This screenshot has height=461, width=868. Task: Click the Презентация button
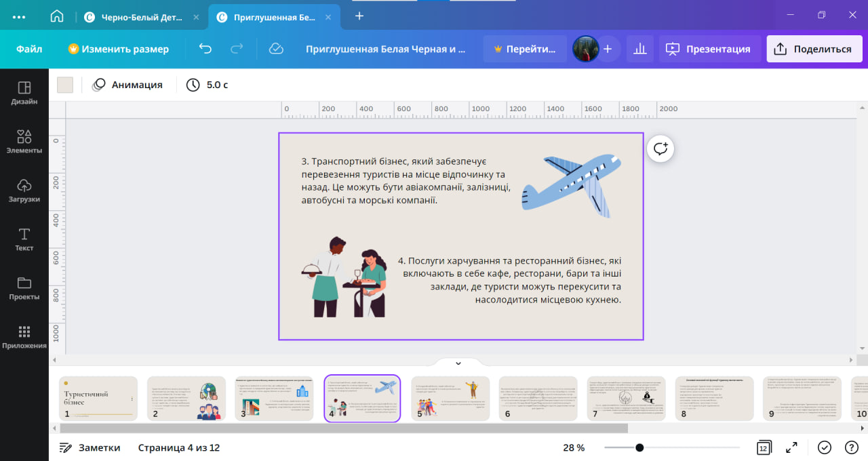[x=709, y=49]
